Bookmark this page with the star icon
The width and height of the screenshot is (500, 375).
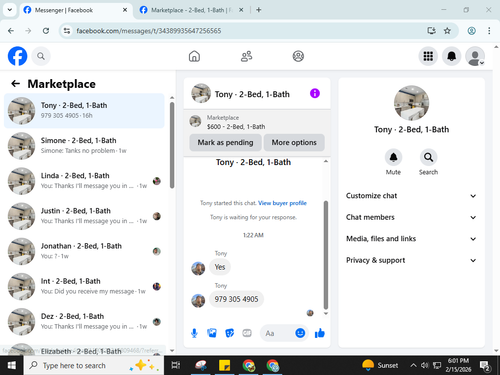(x=447, y=31)
